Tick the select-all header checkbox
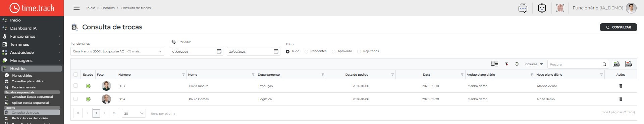The image size is (644, 124). [x=75, y=75]
